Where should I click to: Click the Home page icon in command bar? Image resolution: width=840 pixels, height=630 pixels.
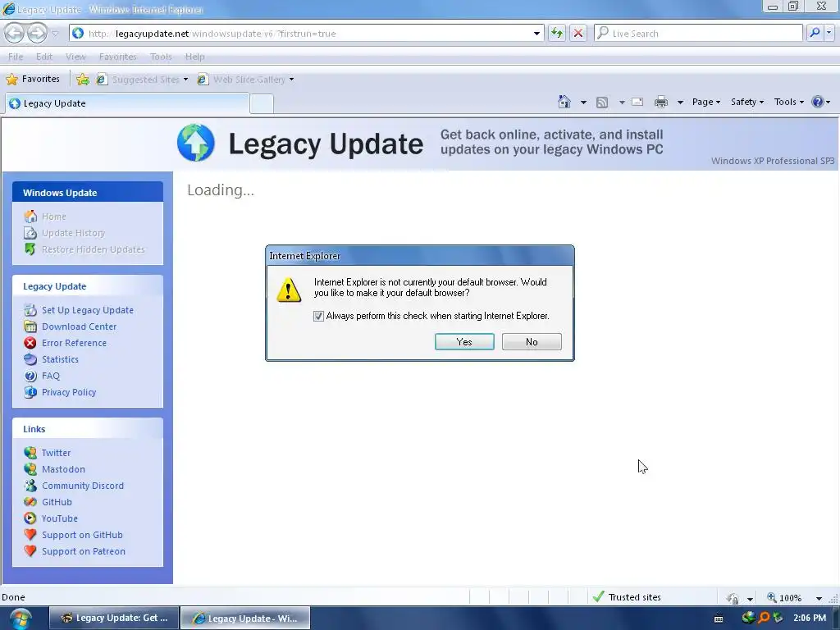[x=564, y=102]
